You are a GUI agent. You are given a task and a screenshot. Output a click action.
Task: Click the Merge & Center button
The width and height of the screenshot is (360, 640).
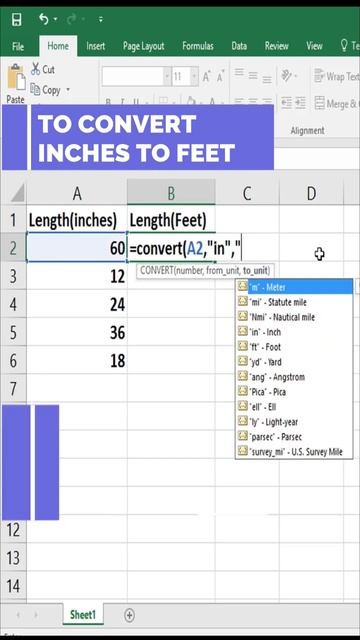tap(337, 103)
